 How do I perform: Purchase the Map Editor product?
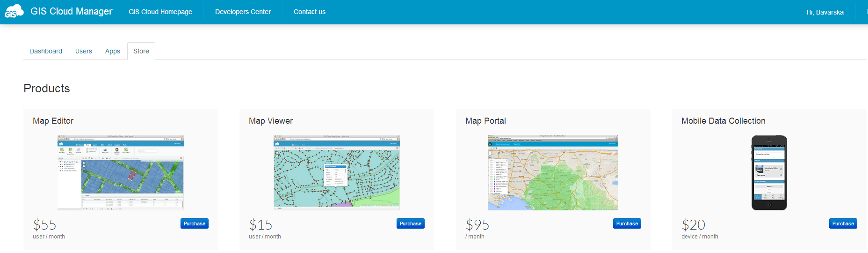(194, 223)
